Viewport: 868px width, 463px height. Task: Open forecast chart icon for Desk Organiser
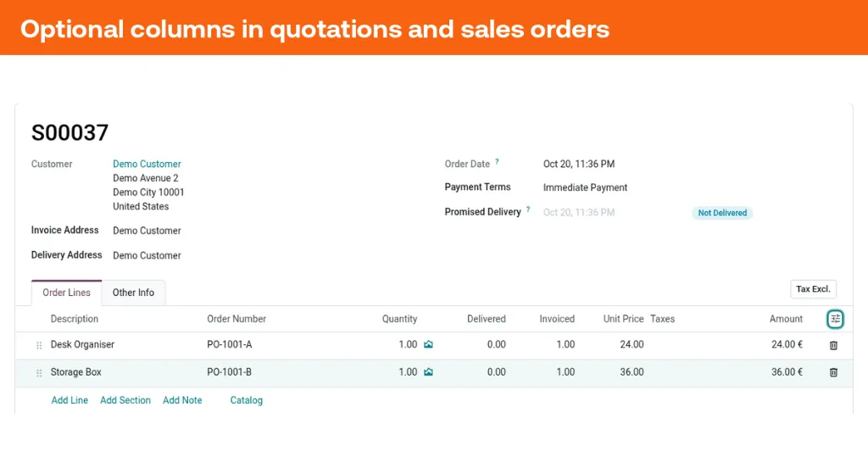click(x=428, y=344)
